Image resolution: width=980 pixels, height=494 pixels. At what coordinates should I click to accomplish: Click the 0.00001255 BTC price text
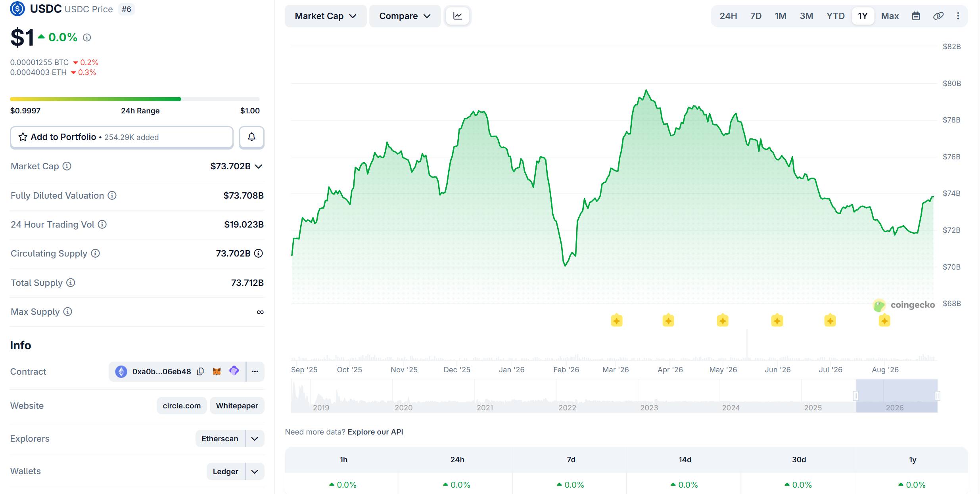point(39,62)
